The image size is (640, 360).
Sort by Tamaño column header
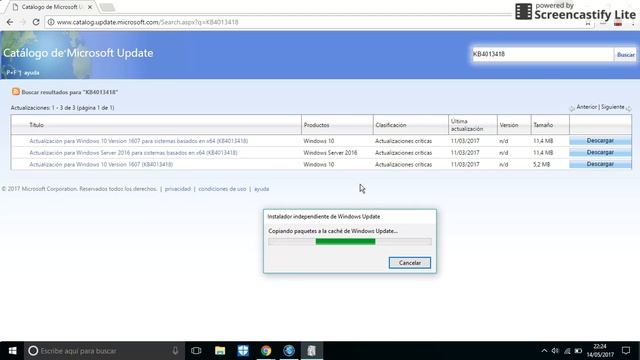543,125
